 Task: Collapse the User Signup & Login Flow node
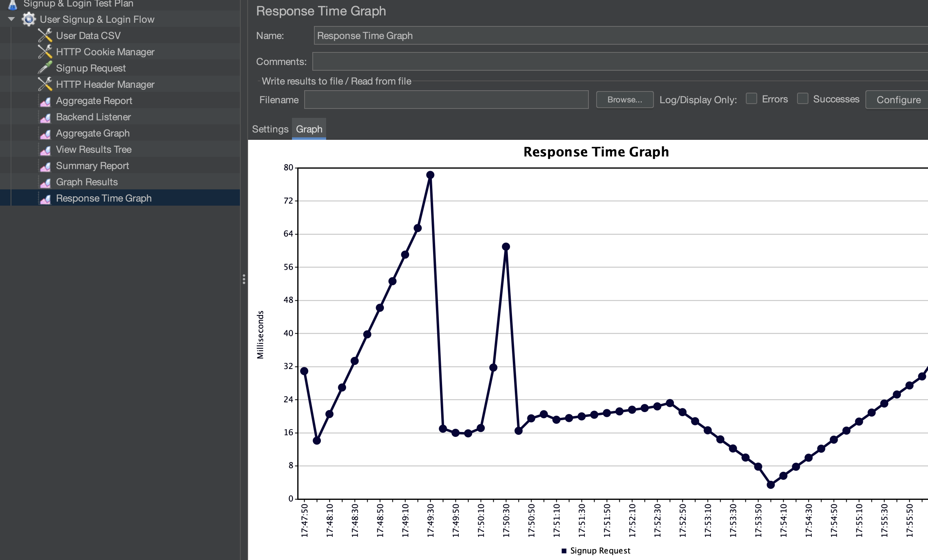[11, 19]
